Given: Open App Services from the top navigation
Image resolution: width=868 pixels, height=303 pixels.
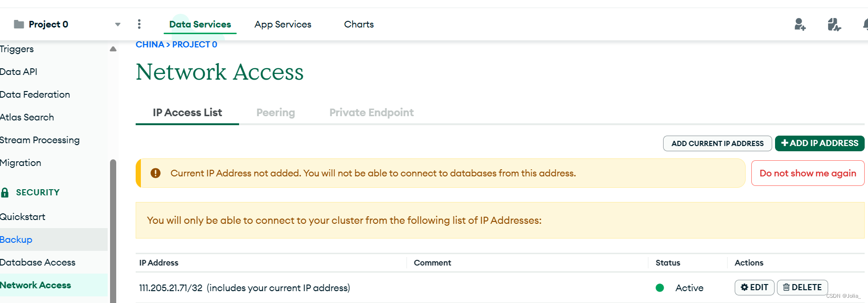Looking at the screenshot, I should pyautogui.click(x=283, y=24).
